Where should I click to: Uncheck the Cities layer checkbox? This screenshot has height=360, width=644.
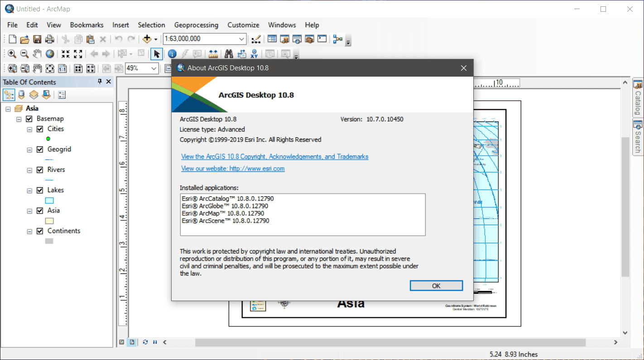tap(40, 129)
